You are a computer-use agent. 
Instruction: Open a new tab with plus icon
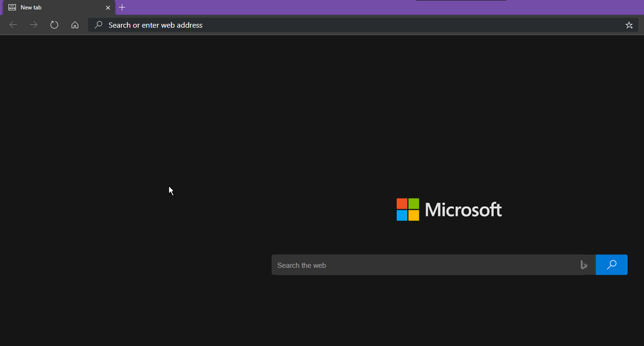pyautogui.click(x=122, y=7)
